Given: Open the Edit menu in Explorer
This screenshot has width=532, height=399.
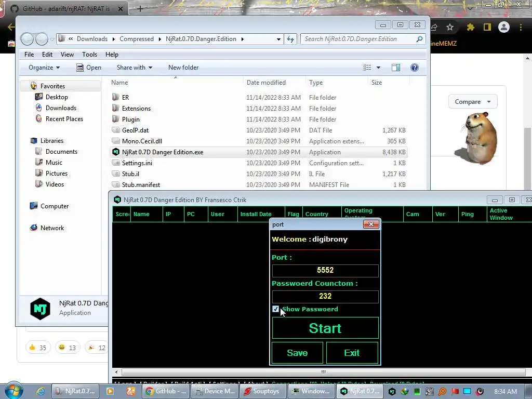Looking at the screenshot, I should click(47, 54).
